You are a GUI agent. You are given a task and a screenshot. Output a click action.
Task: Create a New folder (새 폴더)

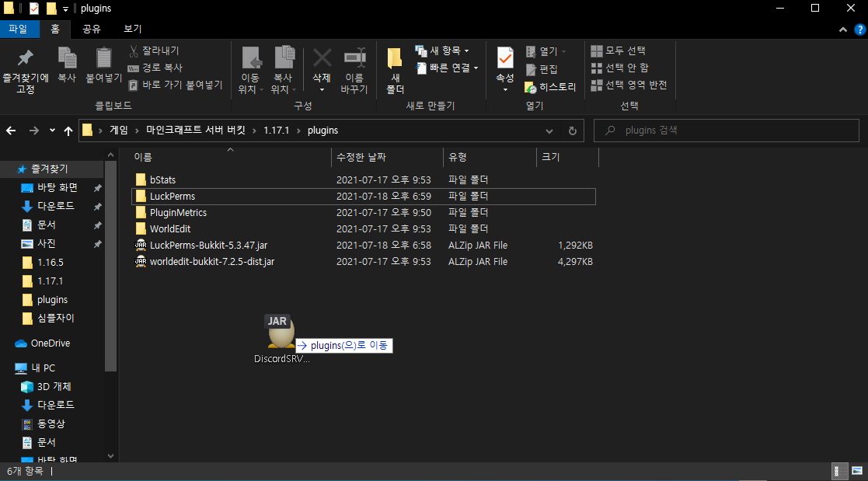(395, 71)
